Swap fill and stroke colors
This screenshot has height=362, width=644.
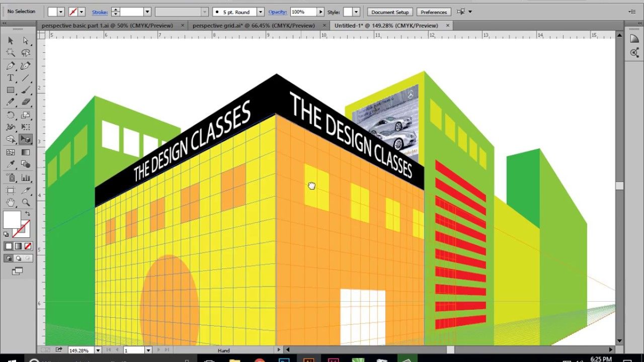(28, 214)
